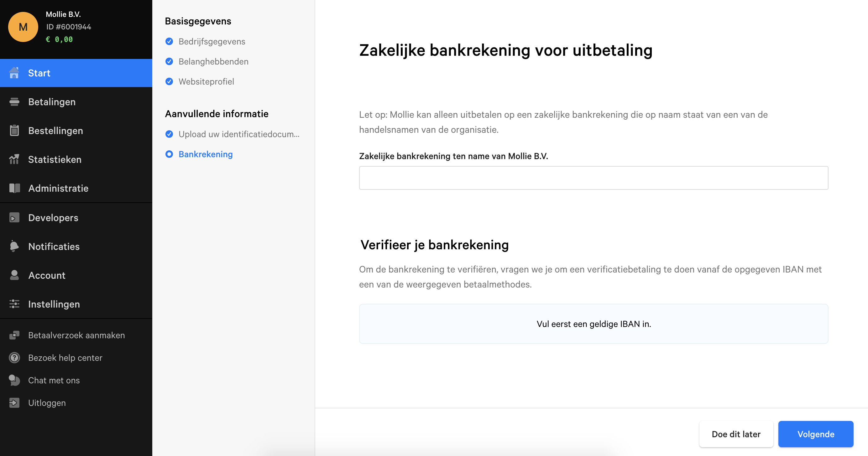The width and height of the screenshot is (868, 456).
Task: Click the Bankrekening current-step circle icon
Action: click(169, 154)
